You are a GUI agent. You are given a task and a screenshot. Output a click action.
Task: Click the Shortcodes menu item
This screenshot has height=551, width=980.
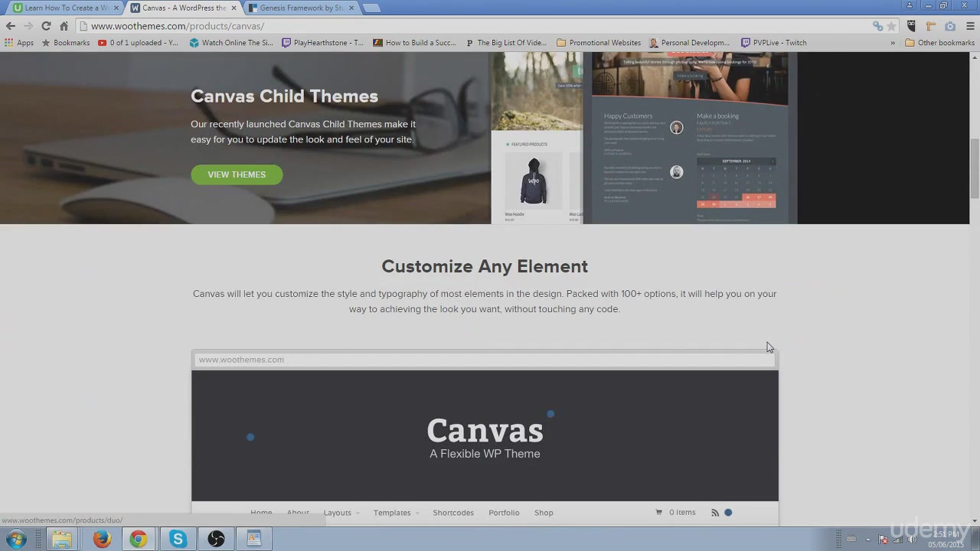tap(453, 513)
